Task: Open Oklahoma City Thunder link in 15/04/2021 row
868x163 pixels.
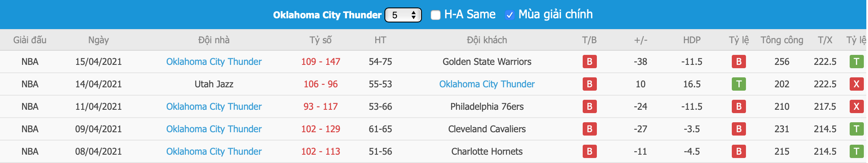Action: click(x=214, y=62)
